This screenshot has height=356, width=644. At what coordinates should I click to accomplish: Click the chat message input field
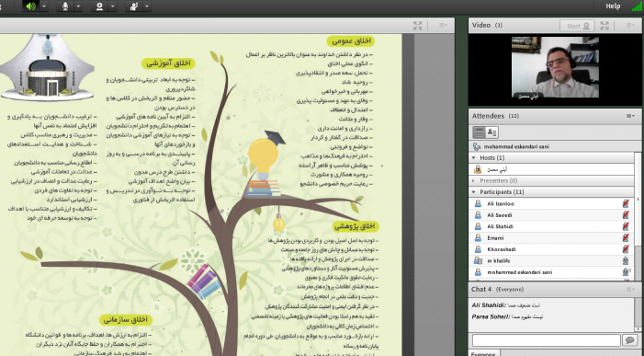[546, 340]
